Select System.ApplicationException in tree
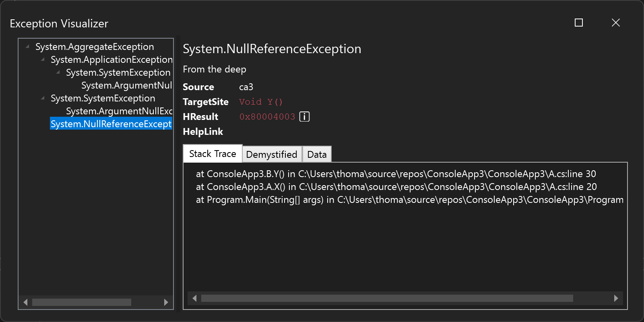This screenshot has width=644, height=322. coord(111,60)
